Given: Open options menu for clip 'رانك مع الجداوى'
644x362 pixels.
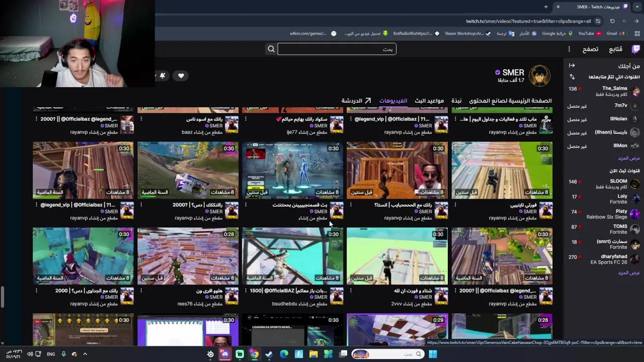Looking at the screenshot, I should coord(36,291).
